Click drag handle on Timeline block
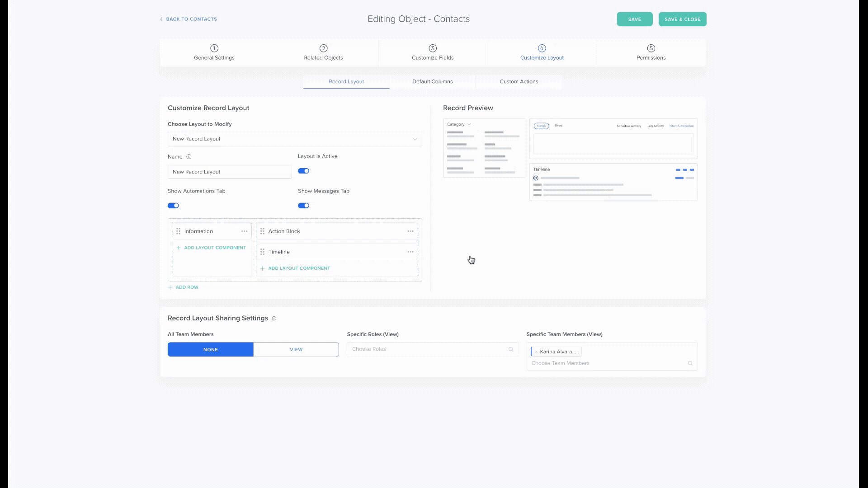This screenshot has width=868, height=488. 262,252
